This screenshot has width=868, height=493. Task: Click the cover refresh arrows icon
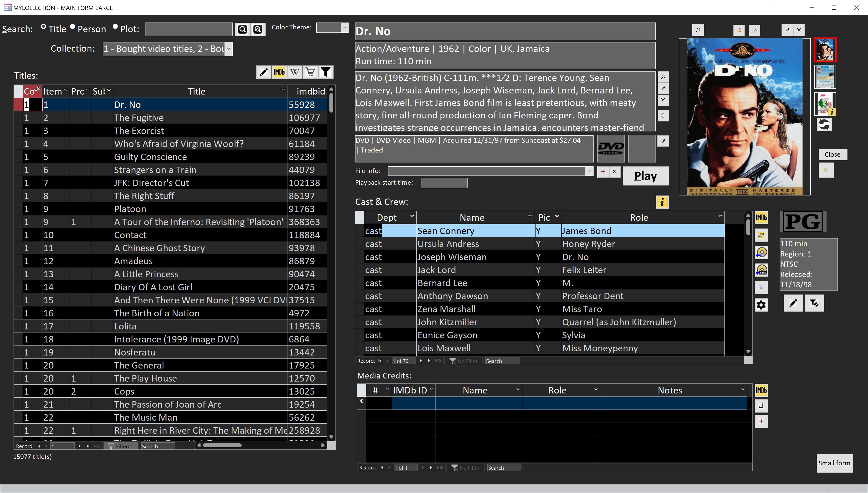tap(824, 125)
